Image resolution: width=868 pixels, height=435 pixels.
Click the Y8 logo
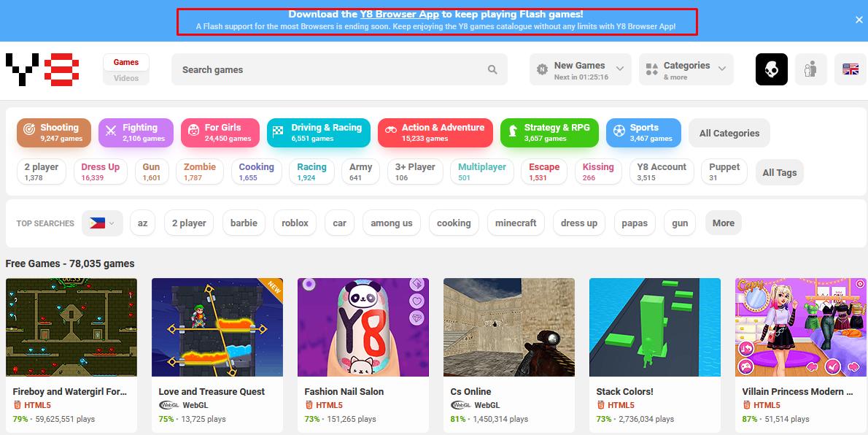tap(42, 69)
